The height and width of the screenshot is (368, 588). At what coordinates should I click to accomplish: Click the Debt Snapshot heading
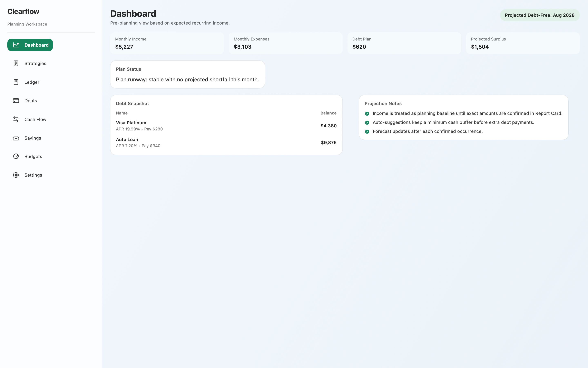pyautogui.click(x=133, y=103)
